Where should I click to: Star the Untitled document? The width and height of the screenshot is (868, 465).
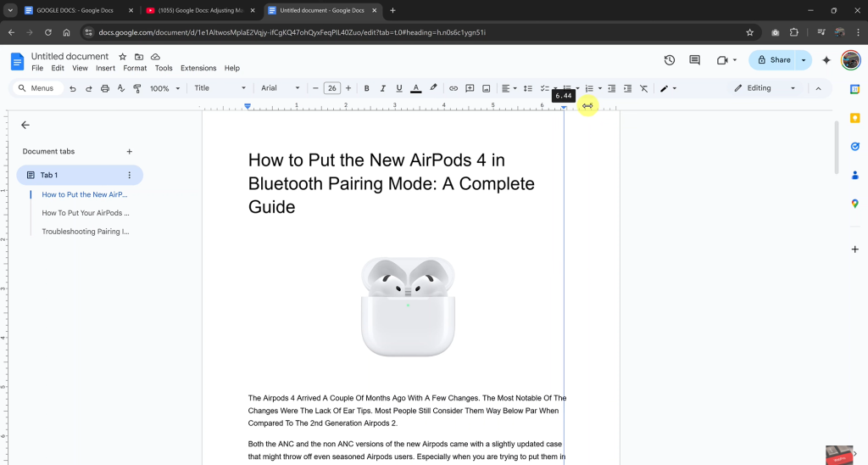(123, 57)
